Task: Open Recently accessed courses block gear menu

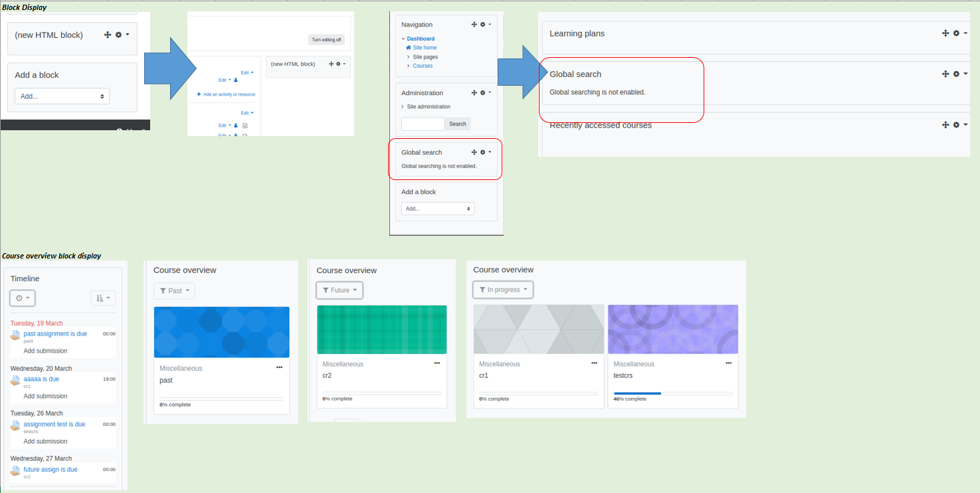Action: pos(959,124)
